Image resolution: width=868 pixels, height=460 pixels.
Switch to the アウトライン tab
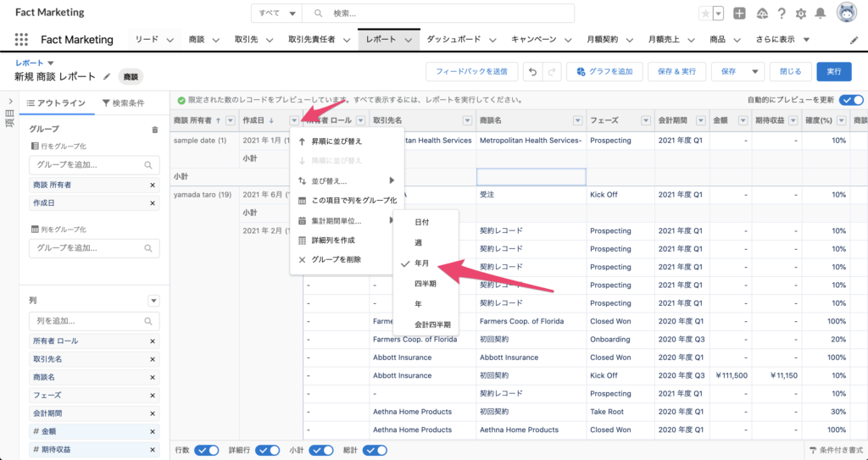57,103
